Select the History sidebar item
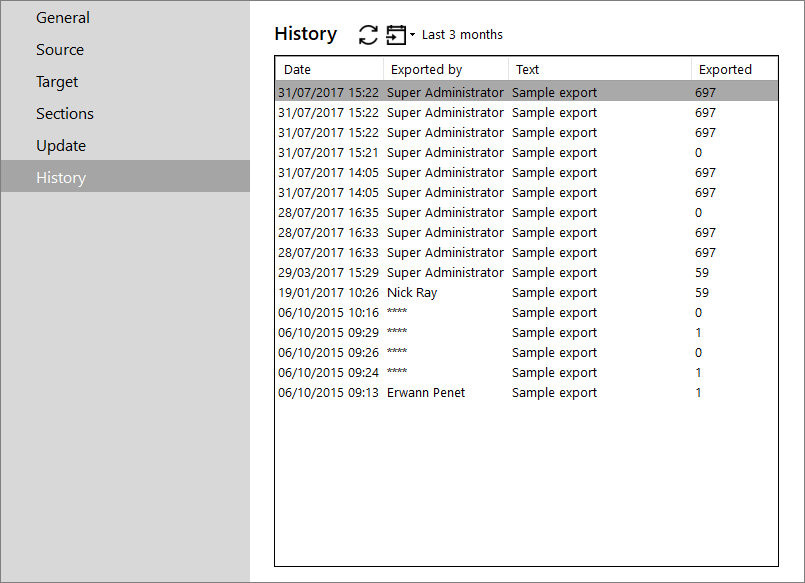The height and width of the screenshot is (583, 805). 125,178
